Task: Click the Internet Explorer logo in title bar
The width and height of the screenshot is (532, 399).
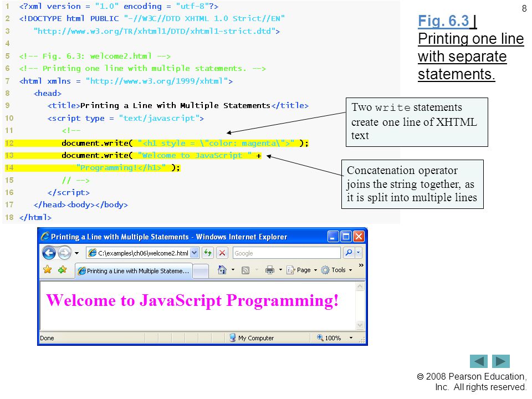Action: click(x=45, y=236)
